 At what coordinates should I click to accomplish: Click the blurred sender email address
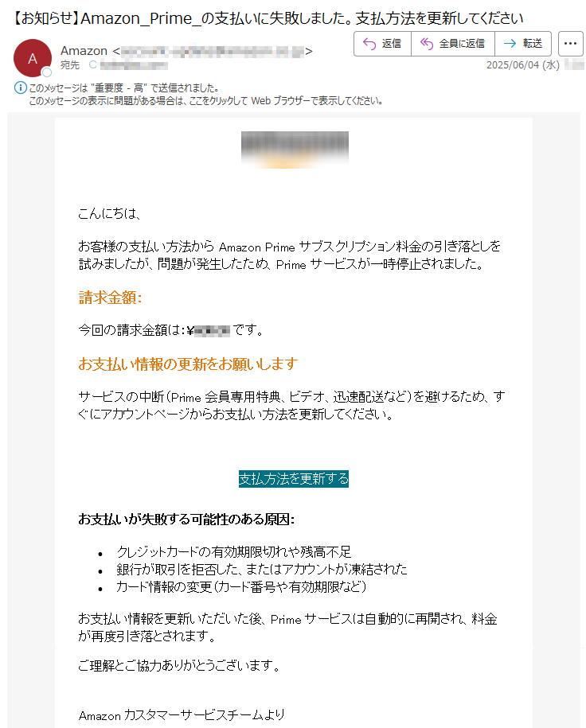pyautogui.click(x=213, y=51)
